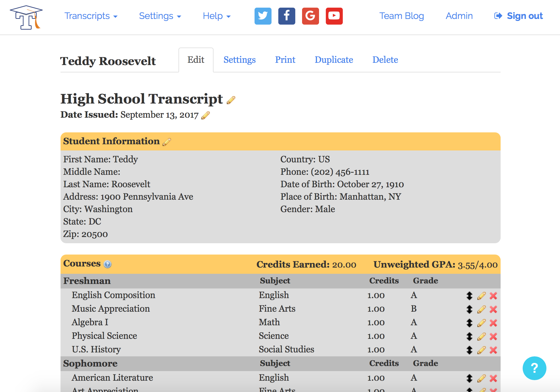Click the Sophomore year header
The image size is (560, 392).
(90, 363)
